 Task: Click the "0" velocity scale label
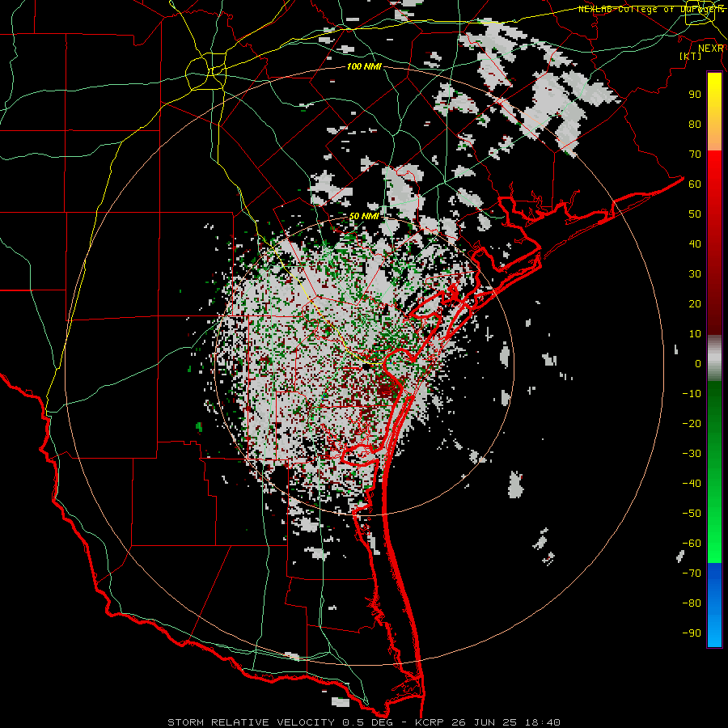[698, 363]
